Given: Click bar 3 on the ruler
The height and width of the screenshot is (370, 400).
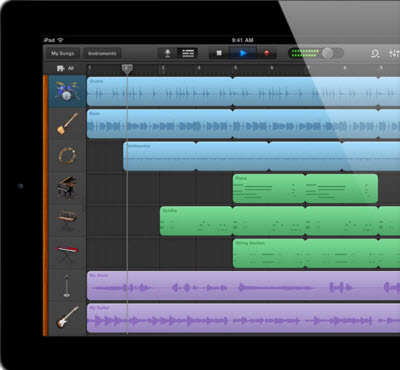Looking at the screenshot, I should pyautogui.click(x=163, y=68).
